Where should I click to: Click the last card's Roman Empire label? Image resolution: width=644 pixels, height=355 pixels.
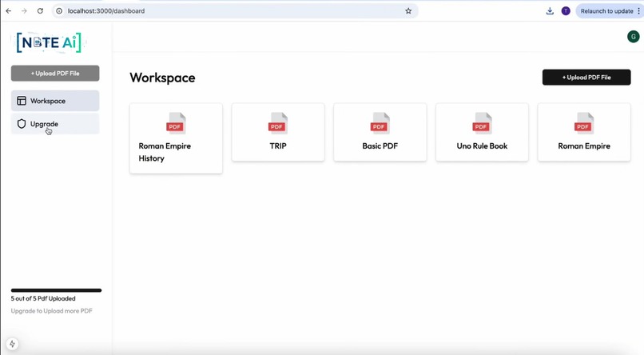[x=584, y=146]
